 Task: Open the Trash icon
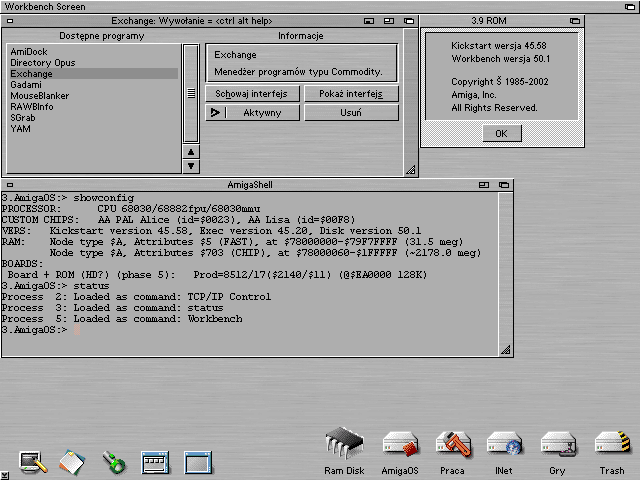click(x=611, y=444)
